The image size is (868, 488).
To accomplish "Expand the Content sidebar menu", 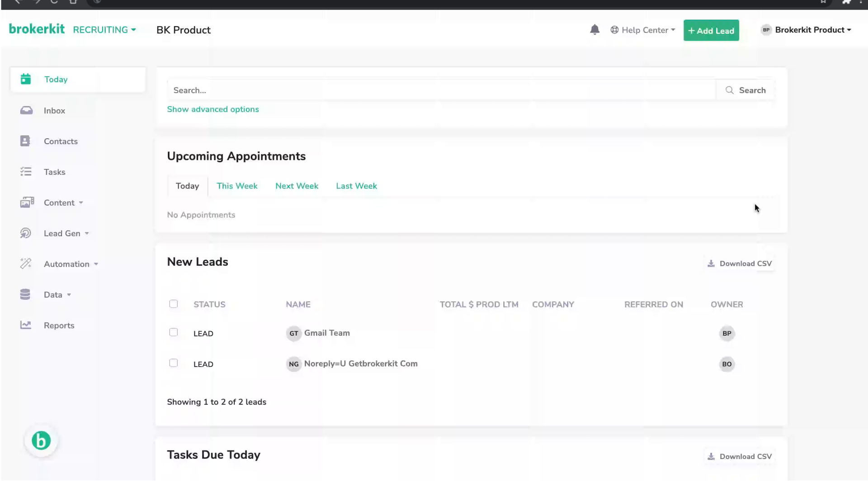I will tap(63, 202).
